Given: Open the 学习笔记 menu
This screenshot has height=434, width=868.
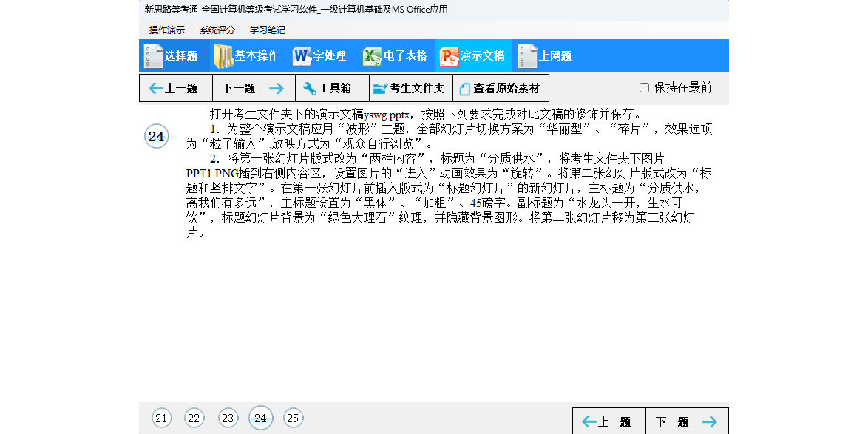Looking at the screenshot, I should point(268,30).
